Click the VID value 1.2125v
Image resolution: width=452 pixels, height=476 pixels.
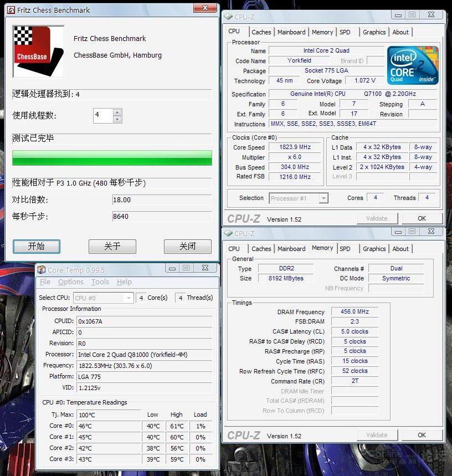pyautogui.click(x=144, y=388)
